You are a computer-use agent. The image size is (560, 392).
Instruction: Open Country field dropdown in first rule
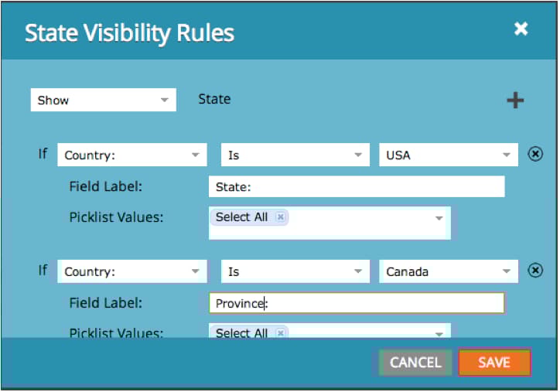tap(131, 155)
